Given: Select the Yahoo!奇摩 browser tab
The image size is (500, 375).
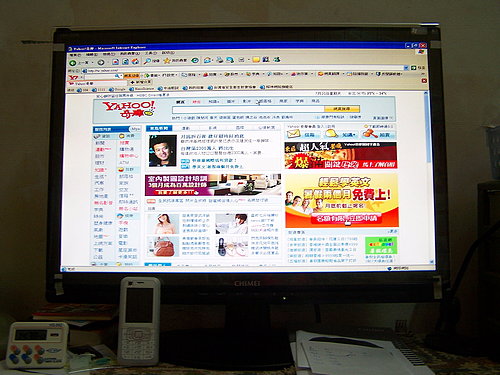Looking at the screenshot, I should (x=97, y=83).
